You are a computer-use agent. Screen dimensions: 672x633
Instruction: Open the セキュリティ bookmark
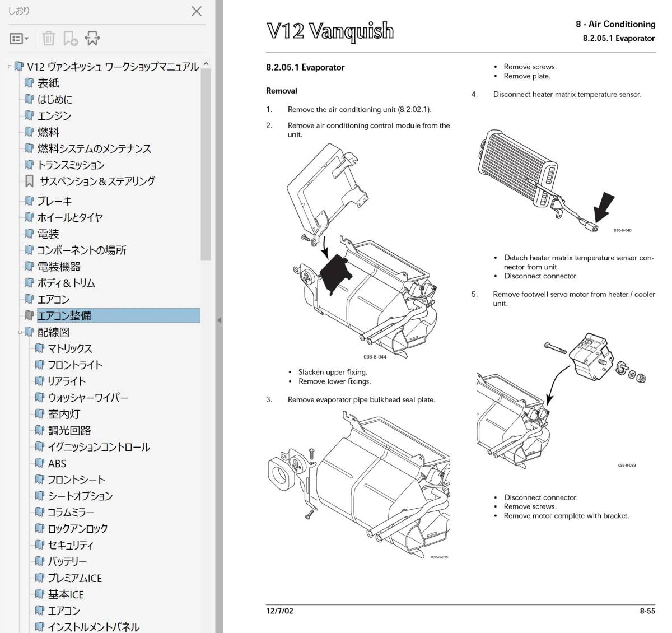point(71,545)
